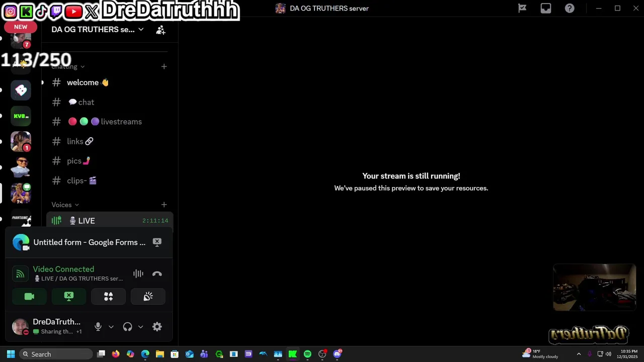644x362 pixels.
Task: Deafen with the headphones icon
Action: point(127,327)
